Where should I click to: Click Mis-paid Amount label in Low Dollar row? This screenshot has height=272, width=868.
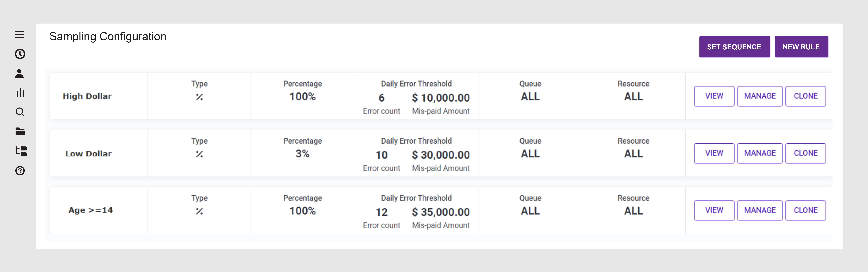pyautogui.click(x=441, y=168)
